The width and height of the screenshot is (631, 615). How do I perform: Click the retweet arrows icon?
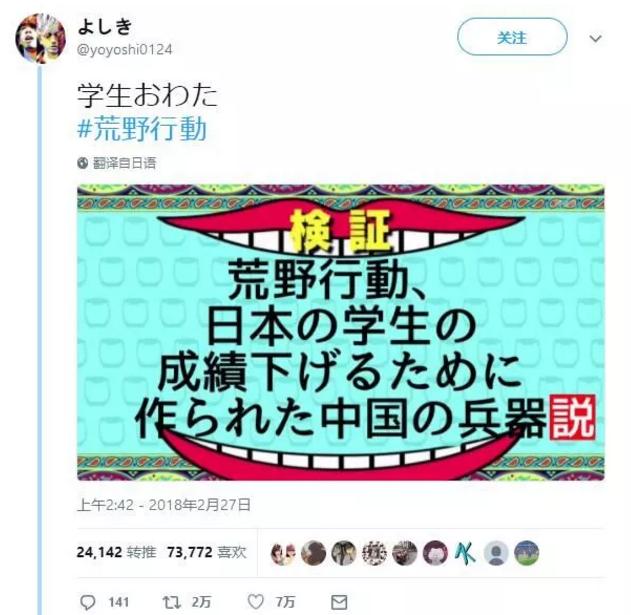coord(171,602)
